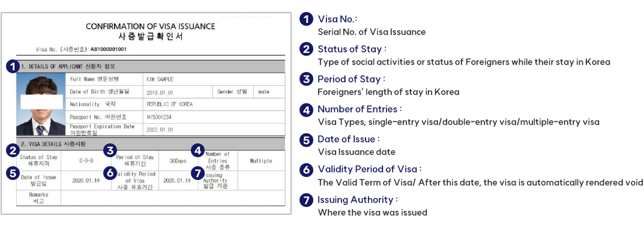
Task: Click number 2 badge beside Status of Stay legend
Action: click(x=306, y=49)
